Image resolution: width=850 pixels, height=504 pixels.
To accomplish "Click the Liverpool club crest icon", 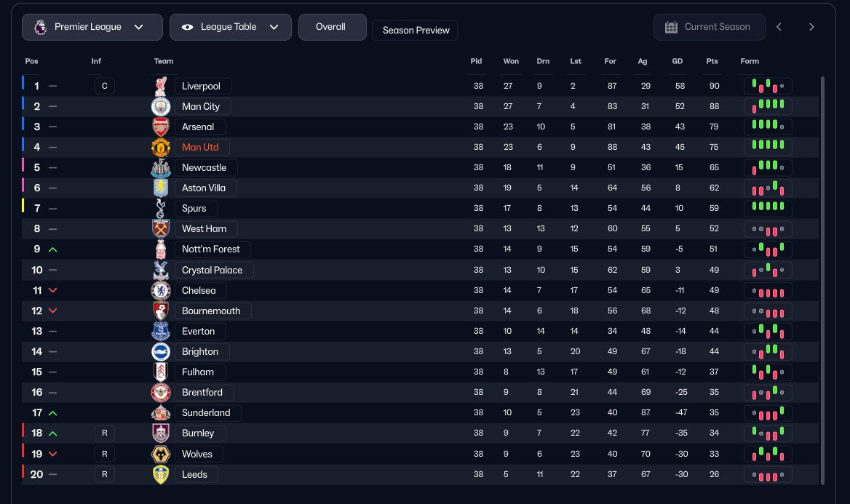I will (x=160, y=86).
